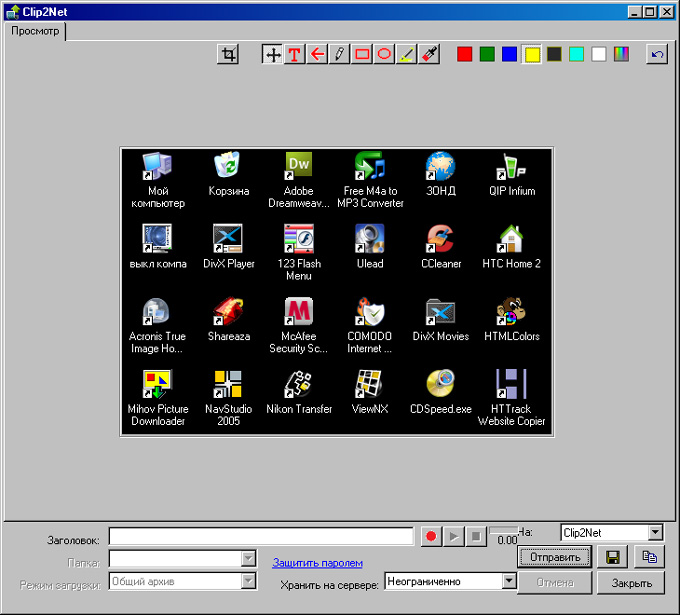Click the Заголовок title input field
The image size is (680, 615).
(x=261, y=536)
